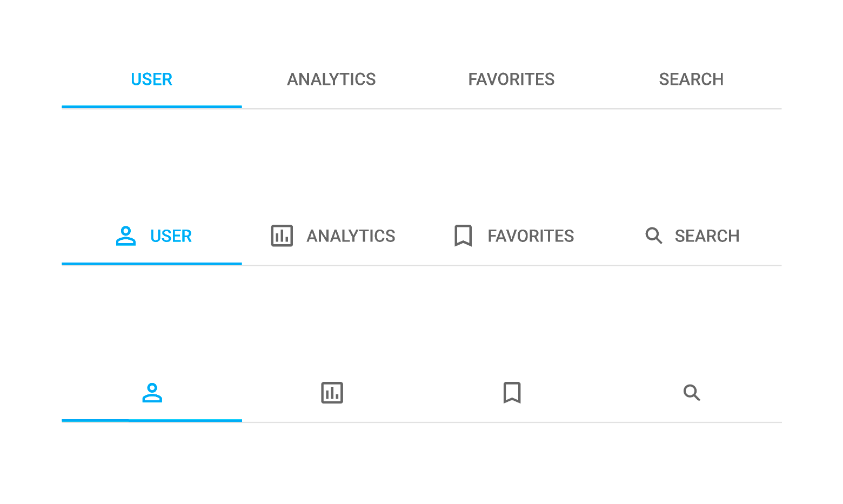
Task: Click the USER label in top bar
Action: (x=152, y=79)
